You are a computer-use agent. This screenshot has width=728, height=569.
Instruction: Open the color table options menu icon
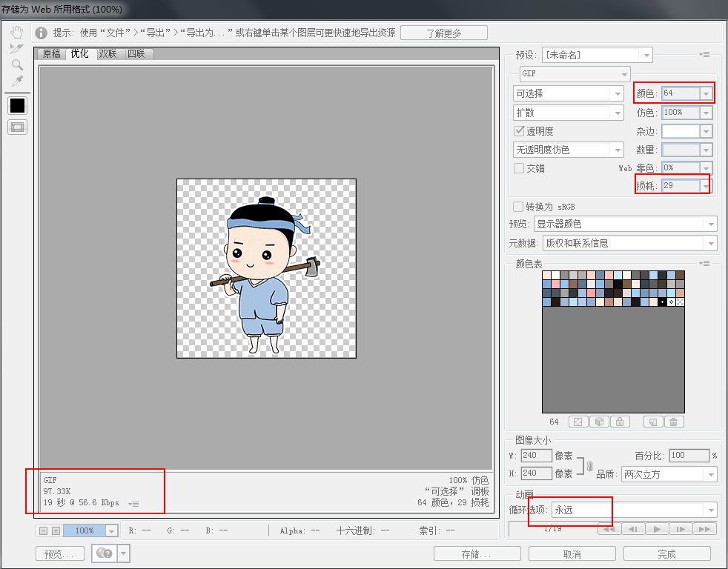point(705,263)
